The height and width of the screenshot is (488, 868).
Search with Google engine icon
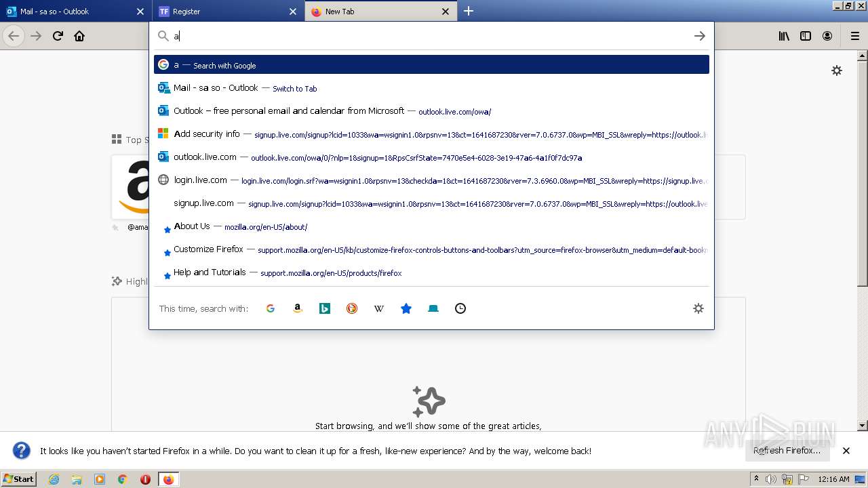271,308
